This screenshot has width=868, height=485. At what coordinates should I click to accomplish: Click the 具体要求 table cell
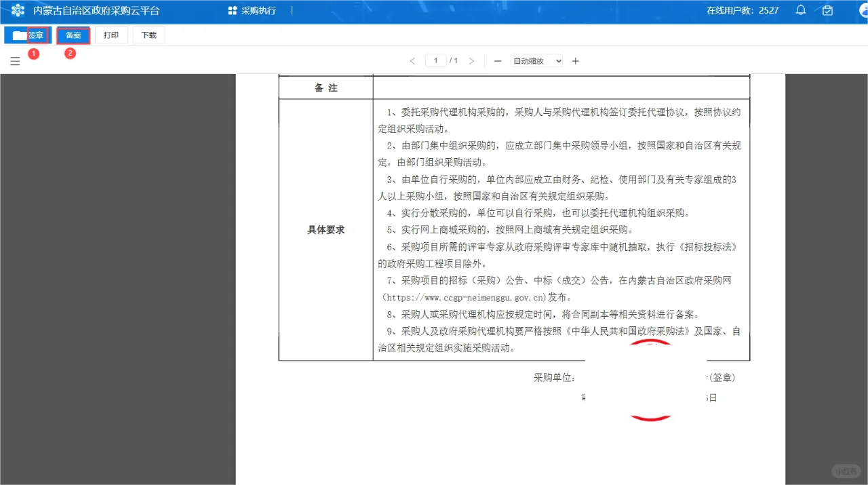tap(326, 230)
